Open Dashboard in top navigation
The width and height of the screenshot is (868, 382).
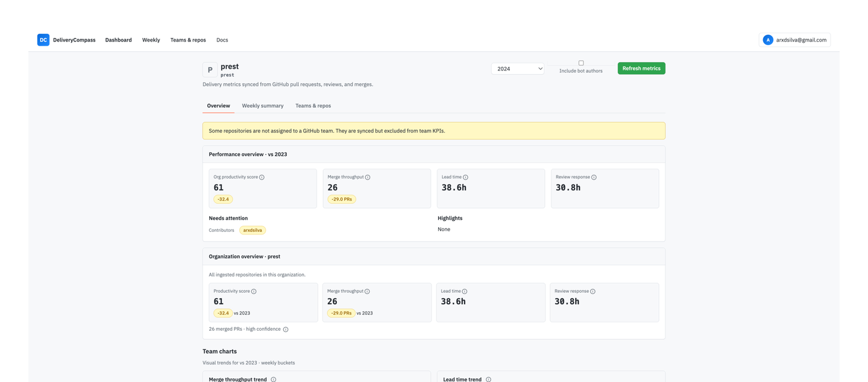[118, 40]
